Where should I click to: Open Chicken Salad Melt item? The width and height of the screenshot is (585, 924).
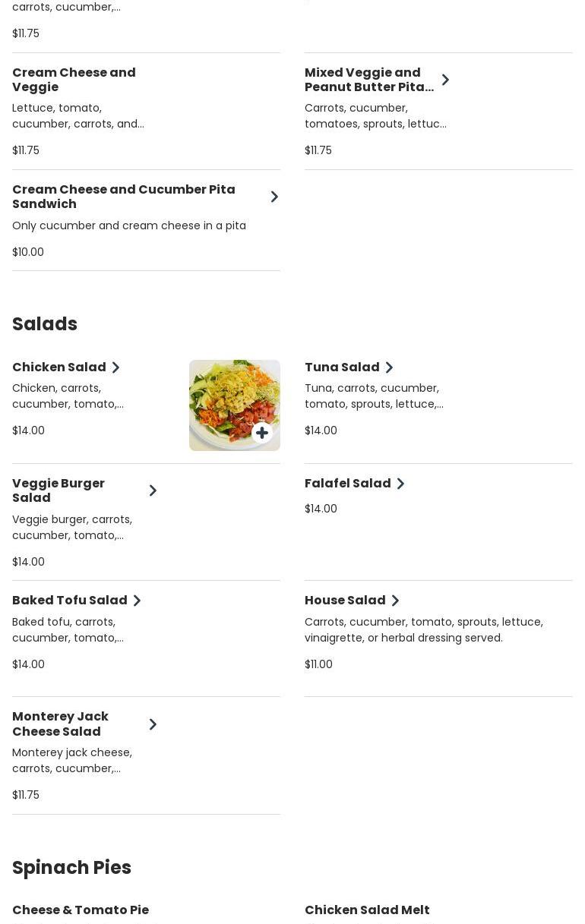point(367,910)
